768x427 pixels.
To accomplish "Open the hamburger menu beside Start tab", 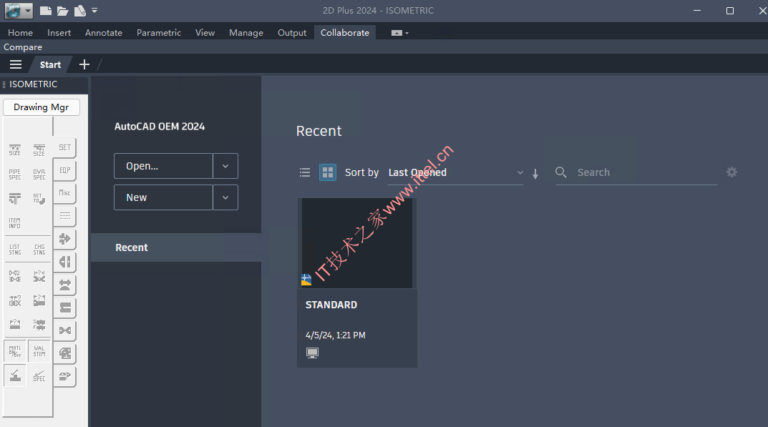I will point(16,65).
